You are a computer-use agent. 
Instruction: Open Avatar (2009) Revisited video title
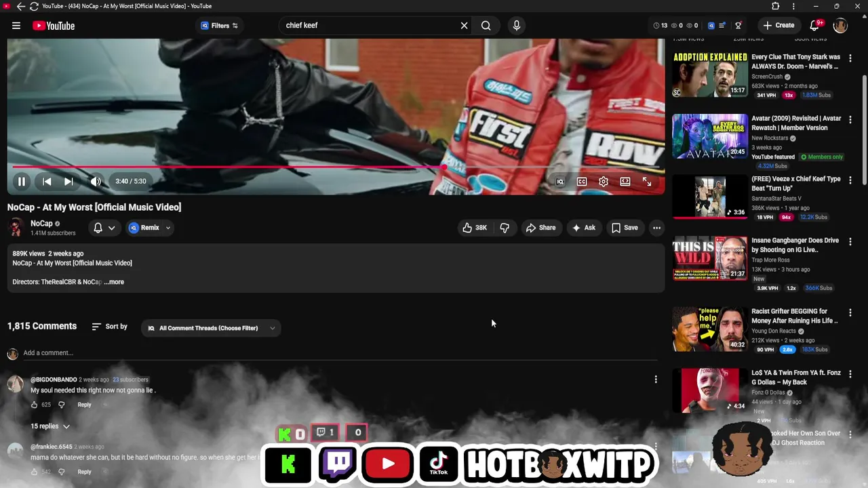796,123
